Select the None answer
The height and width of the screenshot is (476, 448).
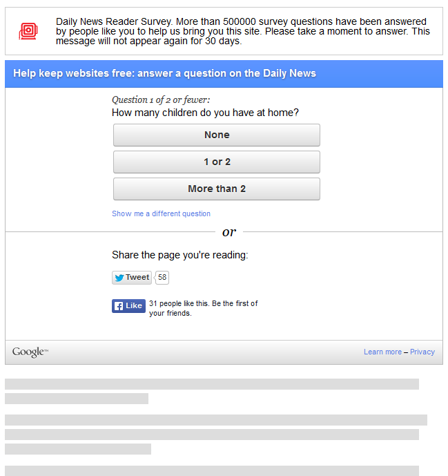click(217, 135)
